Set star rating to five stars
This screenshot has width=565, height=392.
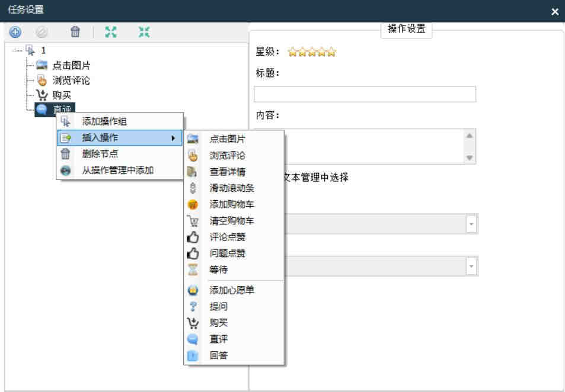(331, 52)
